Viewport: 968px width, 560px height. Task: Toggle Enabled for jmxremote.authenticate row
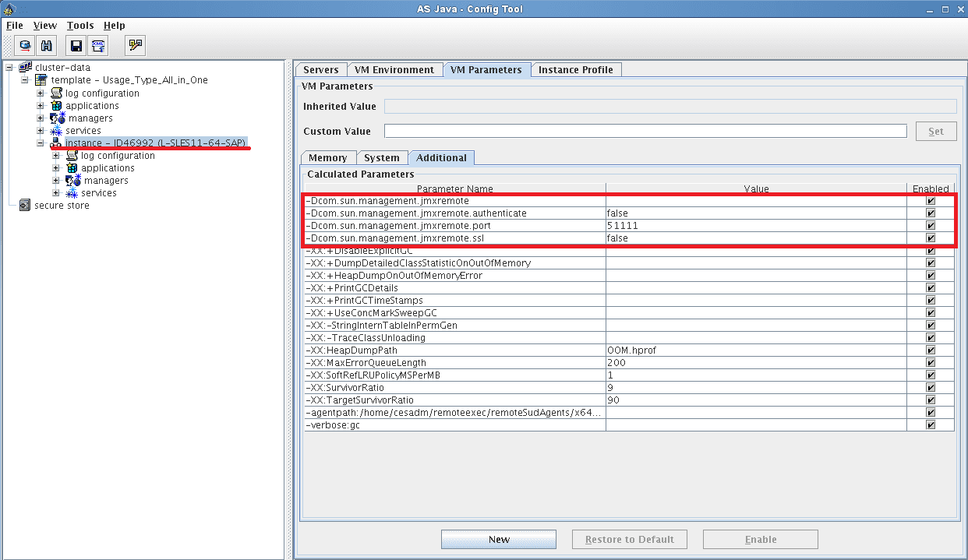tap(931, 213)
